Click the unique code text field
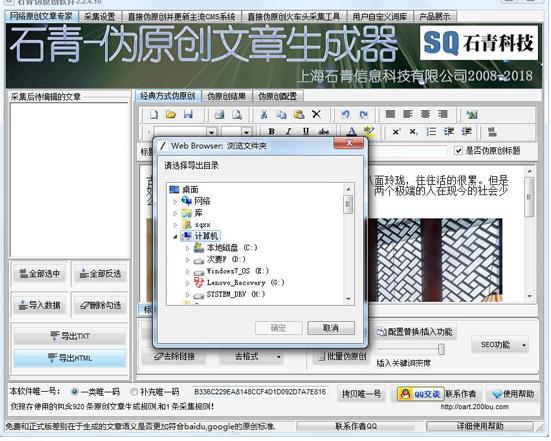This screenshot has height=441, width=551. coord(260,392)
